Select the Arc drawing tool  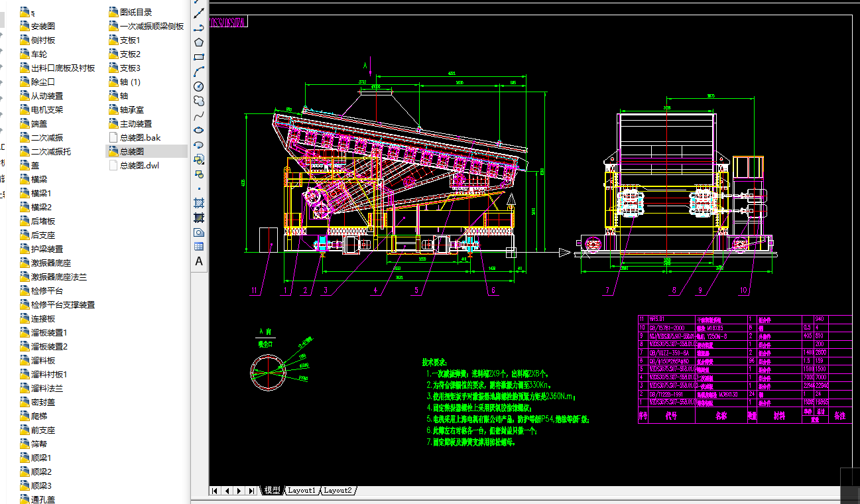click(198, 71)
